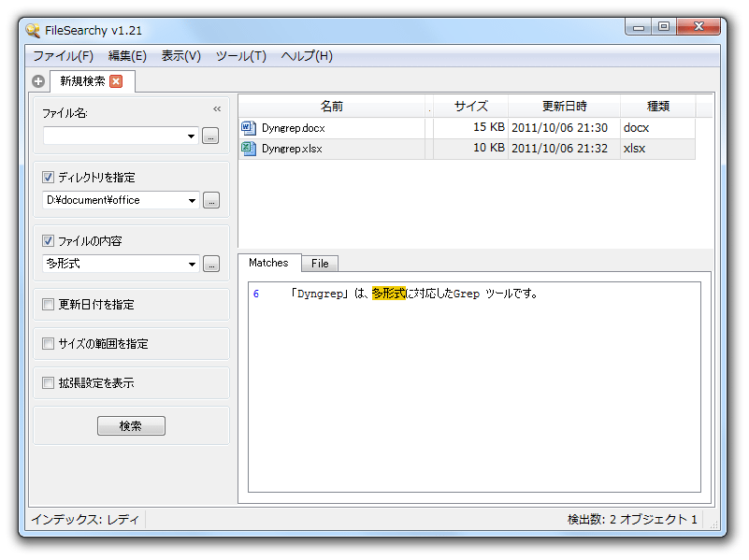749x560 pixels.
Task: Click line number 6 in Matches pane
Action: tap(256, 294)
